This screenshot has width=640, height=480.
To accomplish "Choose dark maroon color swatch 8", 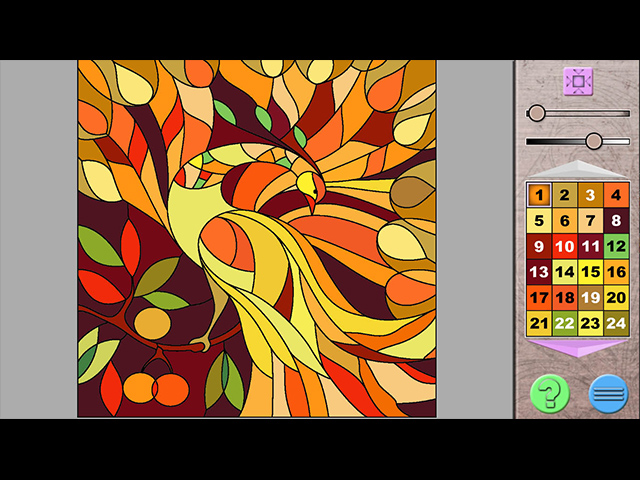I will pos(616,221).
